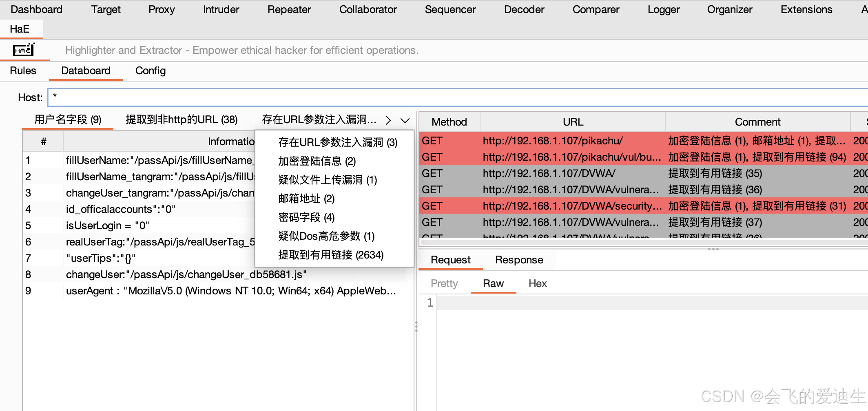Select the http://192.168.1.107/pikachu/ request row

pos(644,141)
